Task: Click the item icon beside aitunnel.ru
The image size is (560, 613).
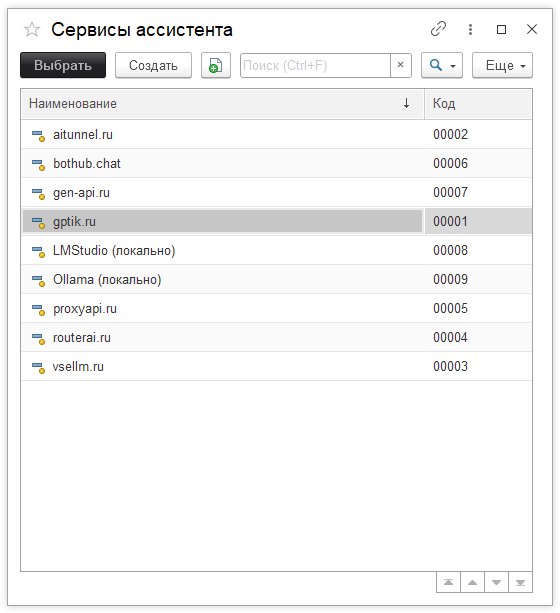Action: [x=38, y=135]
